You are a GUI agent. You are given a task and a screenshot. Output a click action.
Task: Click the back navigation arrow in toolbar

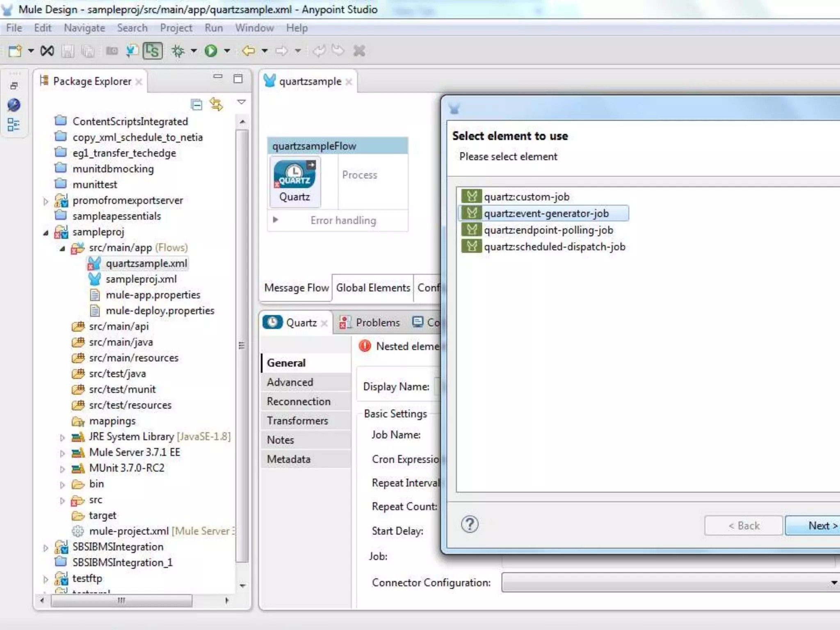coord(248,51)
